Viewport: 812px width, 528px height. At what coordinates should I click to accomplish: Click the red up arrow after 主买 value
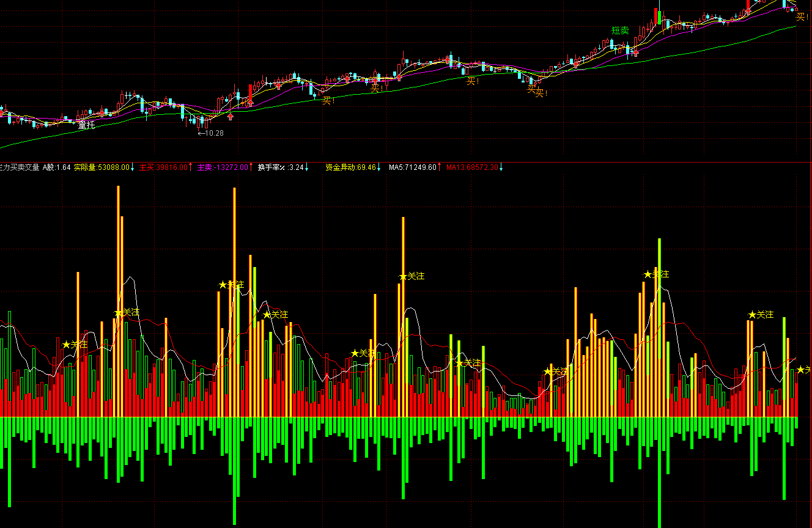pos(190,167)
